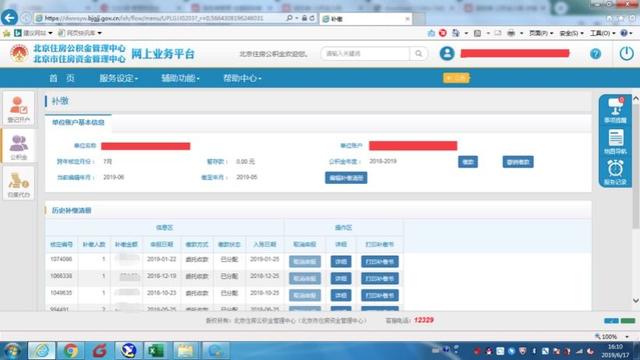Click the housing fund center logo

coord(19,53)
